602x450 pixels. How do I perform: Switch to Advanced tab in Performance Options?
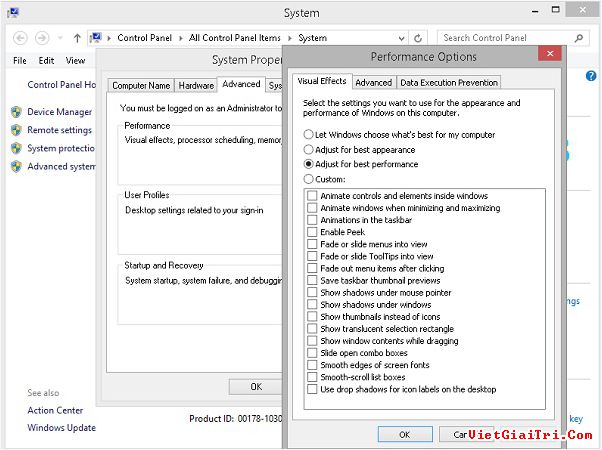click(374, 83)
